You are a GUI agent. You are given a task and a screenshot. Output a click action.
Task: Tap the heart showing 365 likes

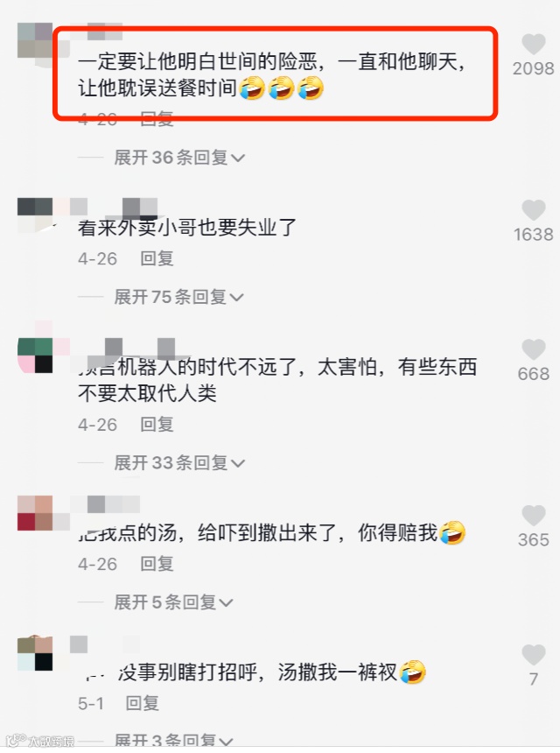533,516
